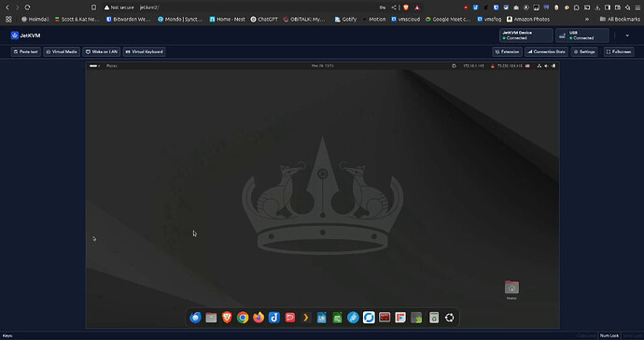
Task: Open the Places menu in remote panel
Action: 112,65
